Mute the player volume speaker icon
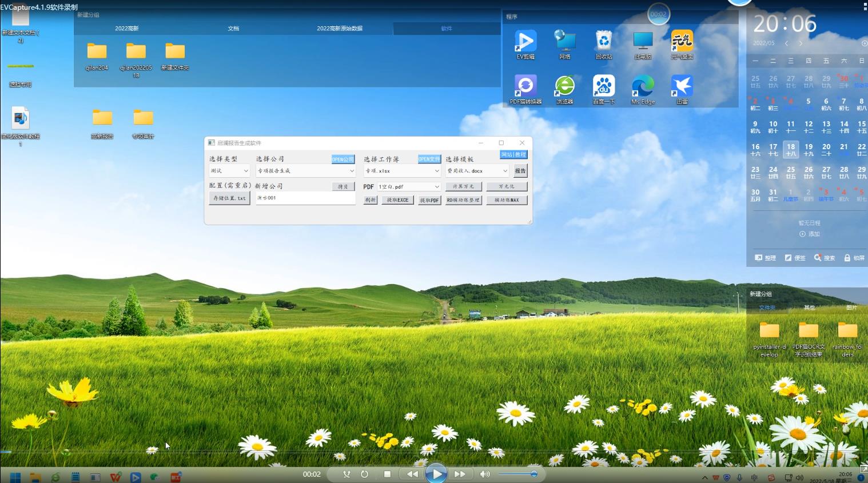 (485, 474)
